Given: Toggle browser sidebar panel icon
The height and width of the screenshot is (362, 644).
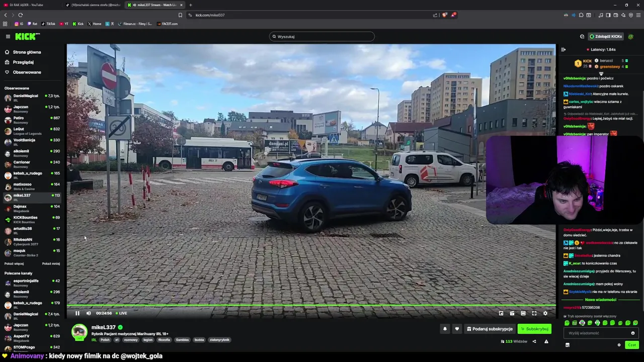Looking at the screenshot, I should 608,15.
